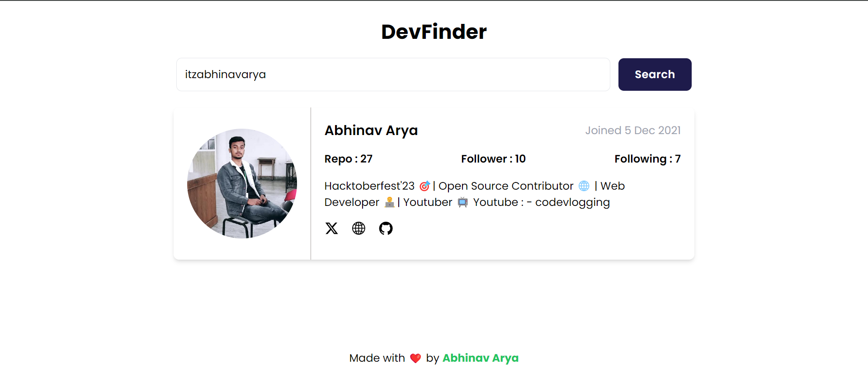Click the target emoji after Hacktoberfest'23

point(425,186)
